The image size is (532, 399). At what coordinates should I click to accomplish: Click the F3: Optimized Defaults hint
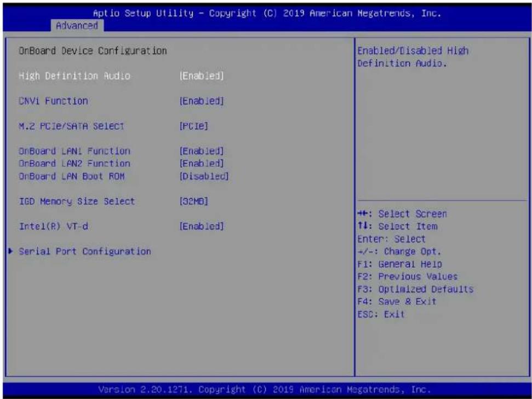tap(415, 289)
